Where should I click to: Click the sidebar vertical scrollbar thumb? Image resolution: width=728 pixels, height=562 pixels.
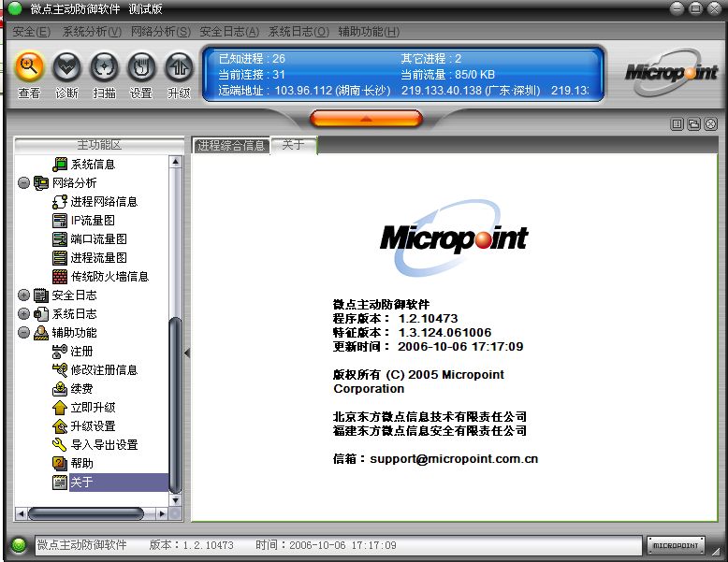[x=176, y=405]
